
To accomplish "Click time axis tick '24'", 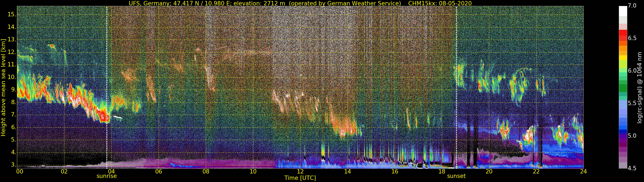I will pyautogui.click(x=583, y=171).
